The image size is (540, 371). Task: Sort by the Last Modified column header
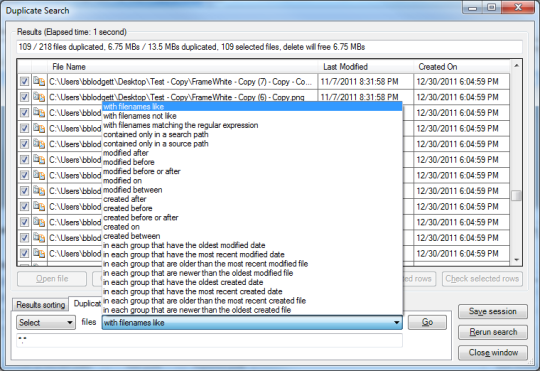pyautogui.click(x=366, y=67)
